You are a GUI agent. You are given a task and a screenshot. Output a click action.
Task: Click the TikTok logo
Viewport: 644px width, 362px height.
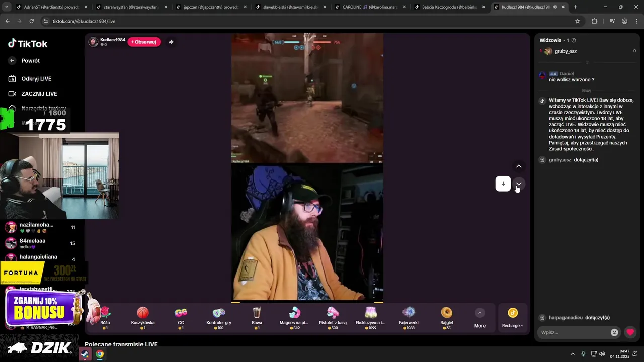[28, 44]
